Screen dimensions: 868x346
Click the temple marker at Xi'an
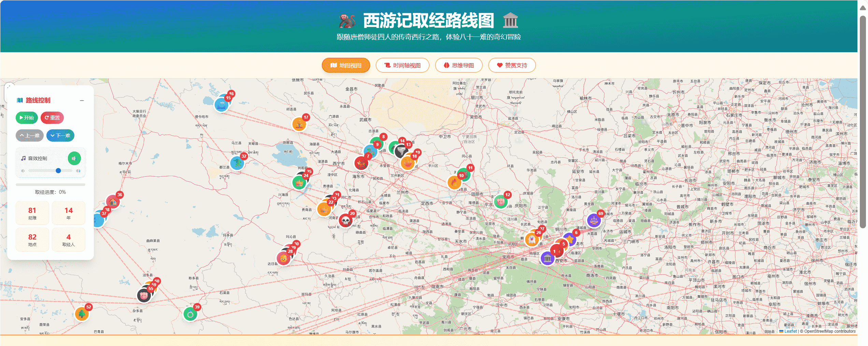(x=547, y=258)
